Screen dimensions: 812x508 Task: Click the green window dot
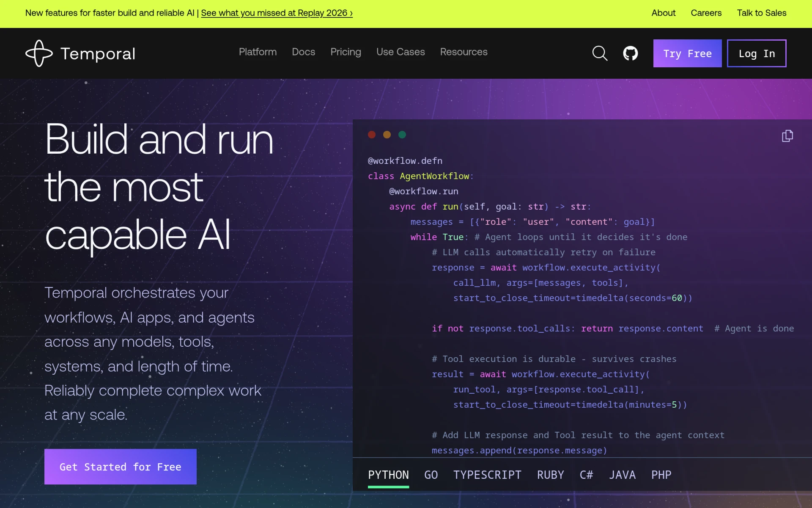[402, 135]
